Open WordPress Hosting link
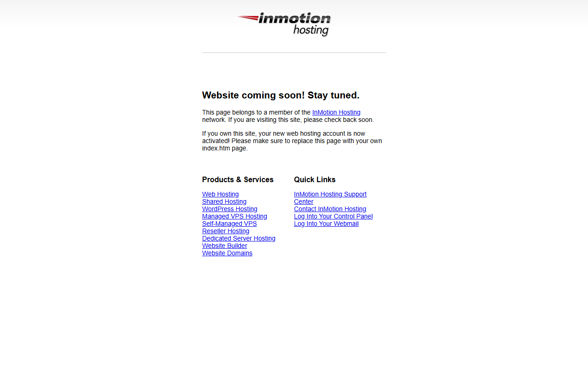 [x=230, y=209]
